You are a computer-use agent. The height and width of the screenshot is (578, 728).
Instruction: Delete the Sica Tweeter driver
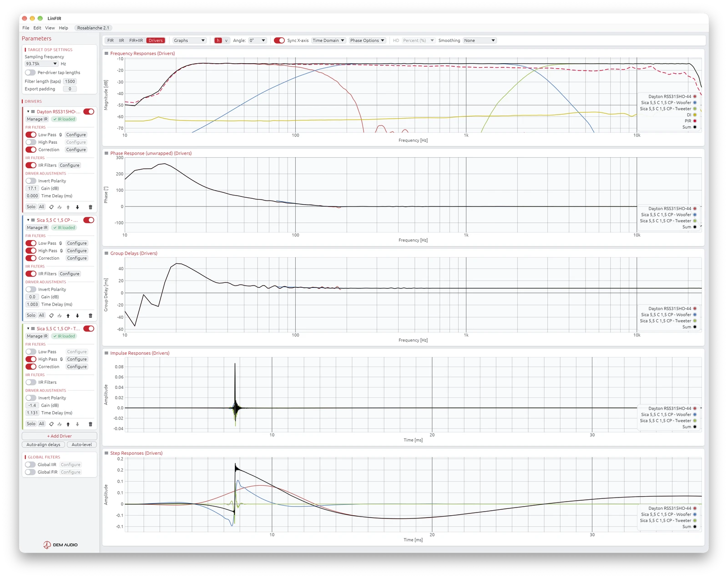(x=90, y=424)
